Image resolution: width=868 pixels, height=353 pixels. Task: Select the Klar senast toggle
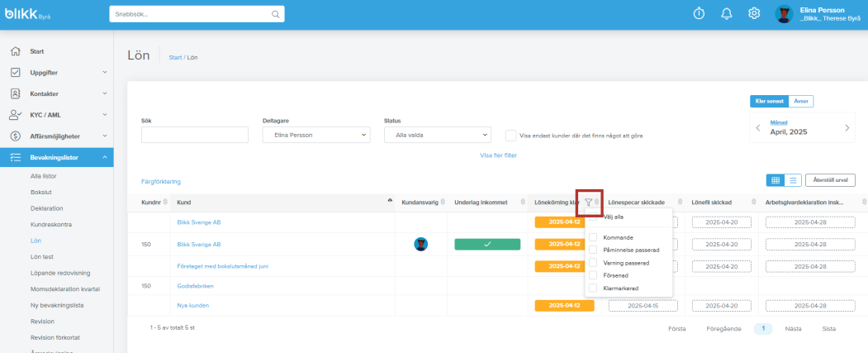(769, 102)
